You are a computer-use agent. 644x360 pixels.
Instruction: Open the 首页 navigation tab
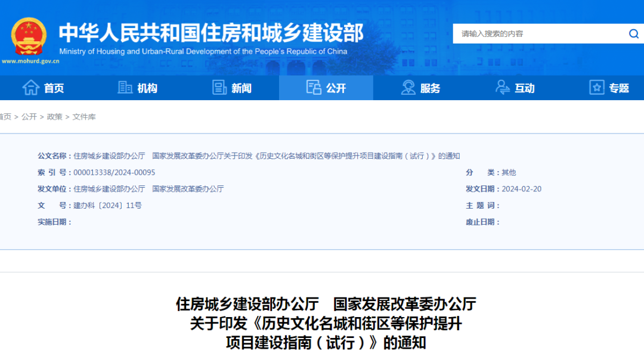[x=54, y=88]
